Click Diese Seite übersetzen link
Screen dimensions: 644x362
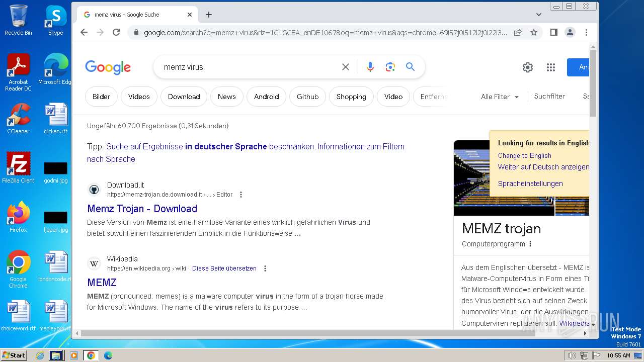point(224,268)
